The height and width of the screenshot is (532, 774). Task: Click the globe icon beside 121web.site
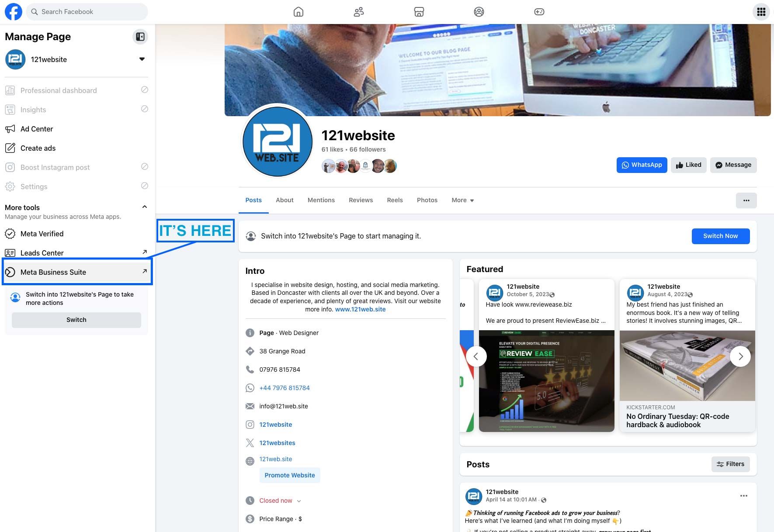(x=250, y=461)
